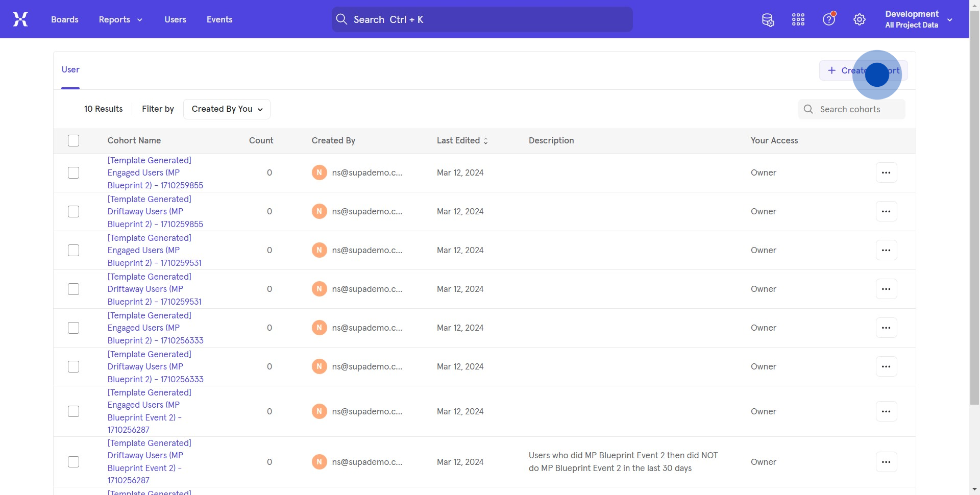Select the Driftaway Users 1710259531 row checkbox
Screen dimensions: 980x495
click(73, 289)
